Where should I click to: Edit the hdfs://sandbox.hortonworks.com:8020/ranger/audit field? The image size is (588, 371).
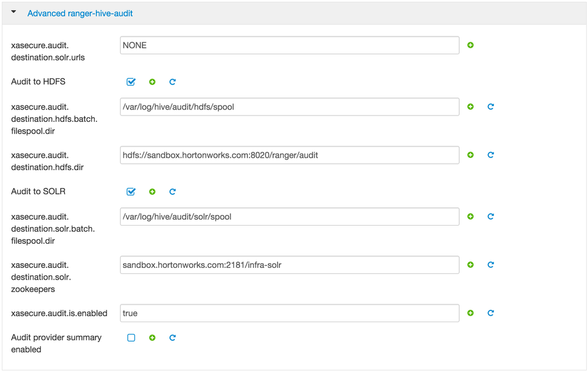(289, 155)
